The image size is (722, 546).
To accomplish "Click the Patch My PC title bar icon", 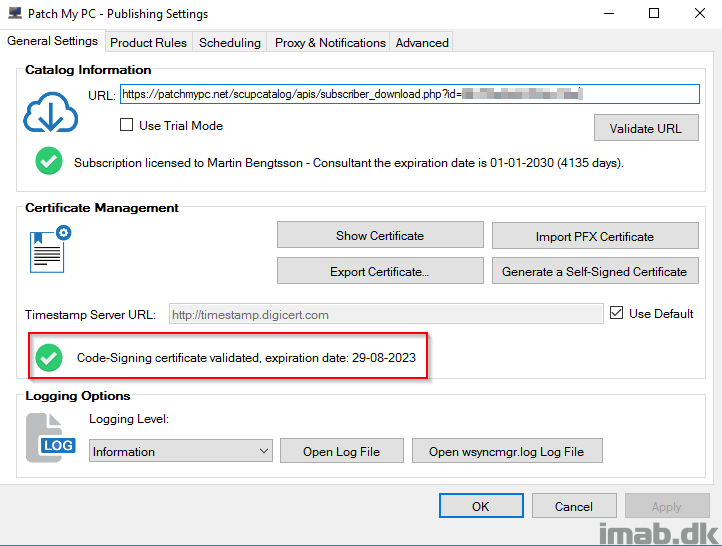I will click(15, 13).
